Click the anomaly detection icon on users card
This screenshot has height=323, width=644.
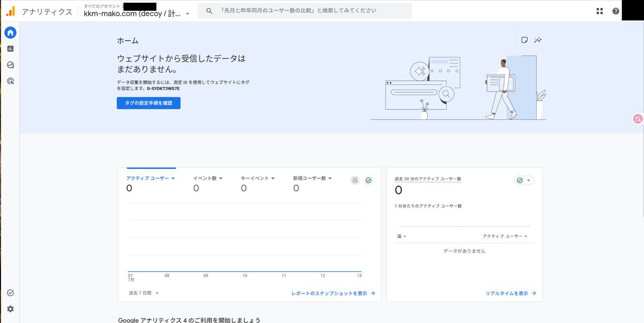(355, 181)
